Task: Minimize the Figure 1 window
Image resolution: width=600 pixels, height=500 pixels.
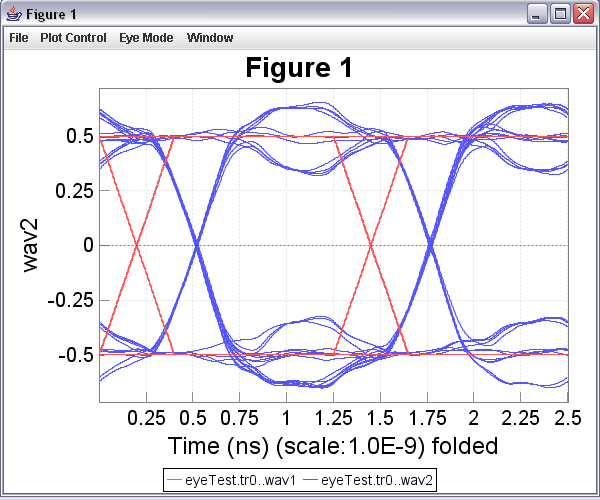Action: click(x=539, y=14)
